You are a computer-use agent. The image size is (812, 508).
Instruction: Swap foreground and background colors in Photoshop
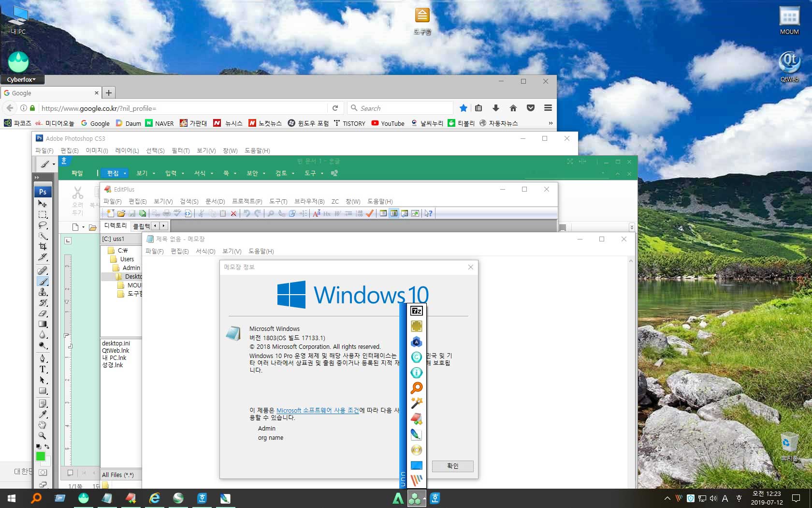47,447
